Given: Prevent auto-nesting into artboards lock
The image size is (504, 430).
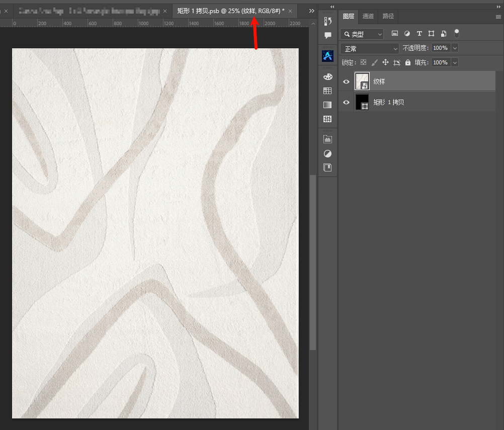Looking at the screenshot, I should [397, 63].
